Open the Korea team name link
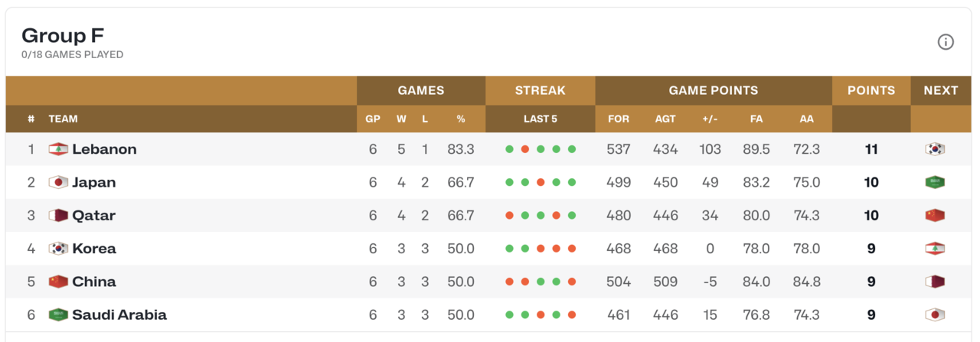Image resolution: width=980 pixels, height=342 pixels. 94,248
